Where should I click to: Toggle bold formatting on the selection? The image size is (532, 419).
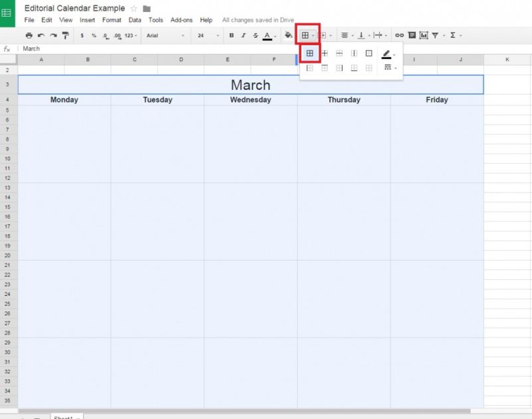[230, 35]
